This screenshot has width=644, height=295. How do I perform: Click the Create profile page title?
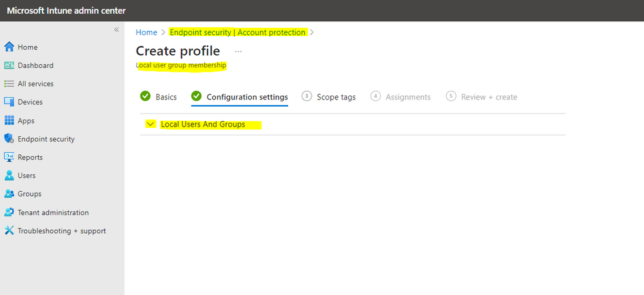178,51
